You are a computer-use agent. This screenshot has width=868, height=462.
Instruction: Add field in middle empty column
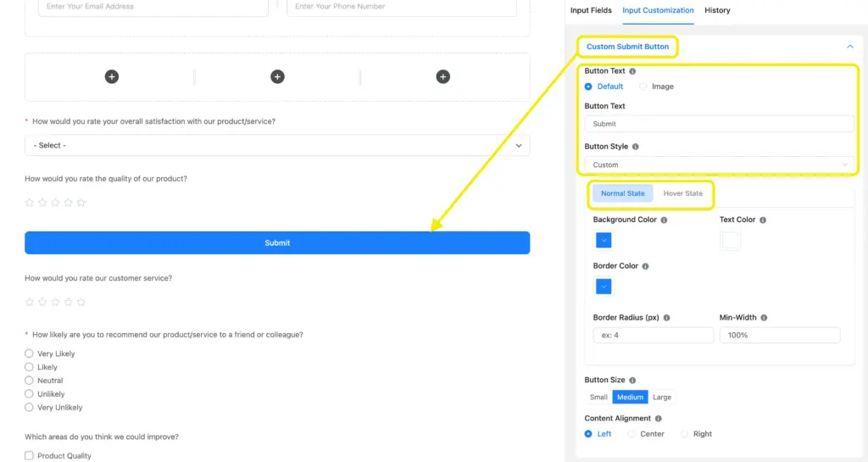(x=277, y=77)
